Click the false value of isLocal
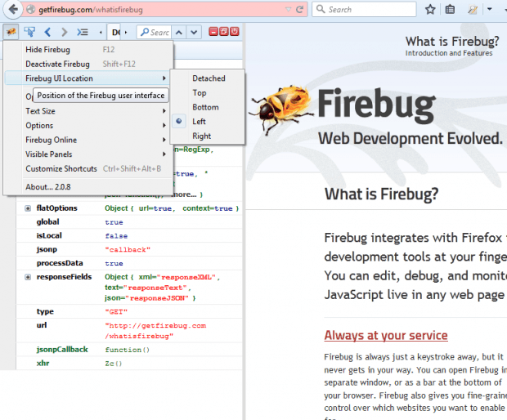This screenshot has height=420, width=507. click(116, 236)
